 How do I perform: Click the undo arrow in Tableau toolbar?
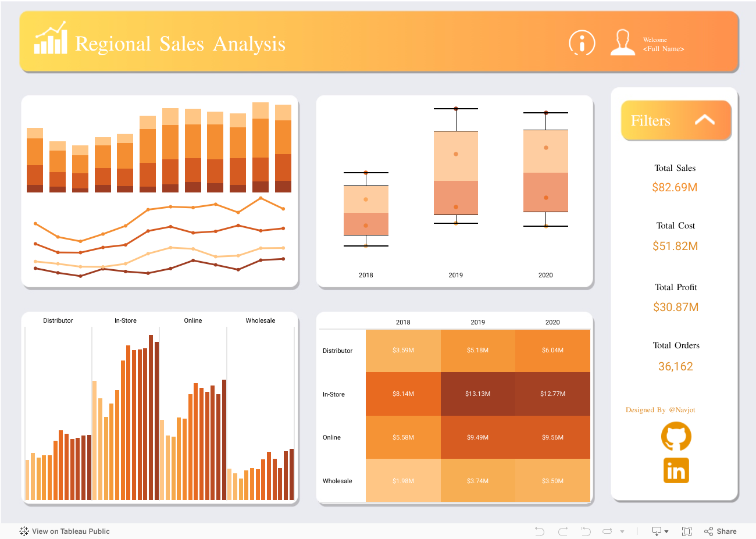539,531
